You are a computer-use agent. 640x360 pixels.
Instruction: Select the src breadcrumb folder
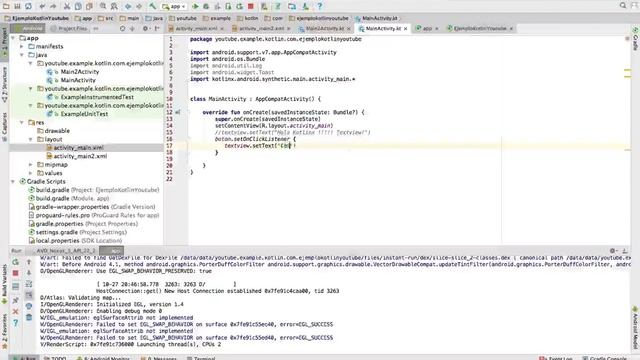click(x=105, y=18)
